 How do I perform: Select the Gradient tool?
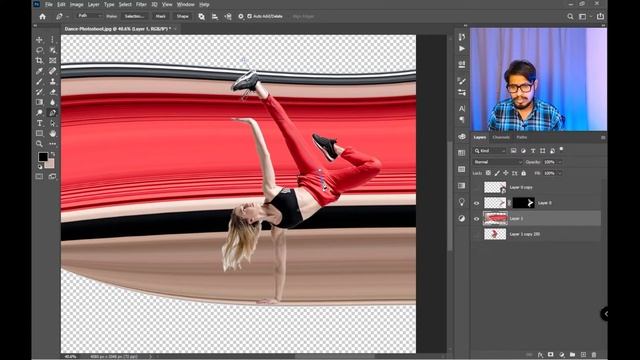39,102
